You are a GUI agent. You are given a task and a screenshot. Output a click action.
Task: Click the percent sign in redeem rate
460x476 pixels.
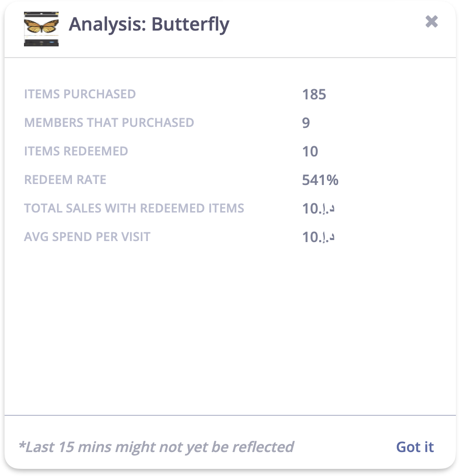tap(333, 180)
